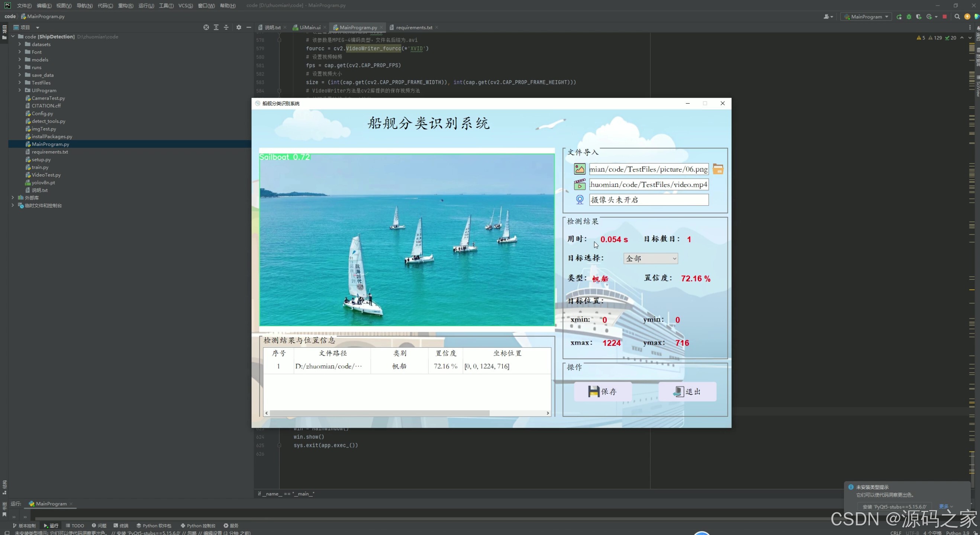The image size is (980, 535).
Task: Click the locate-file target icon in project panel
Action: 206,27
